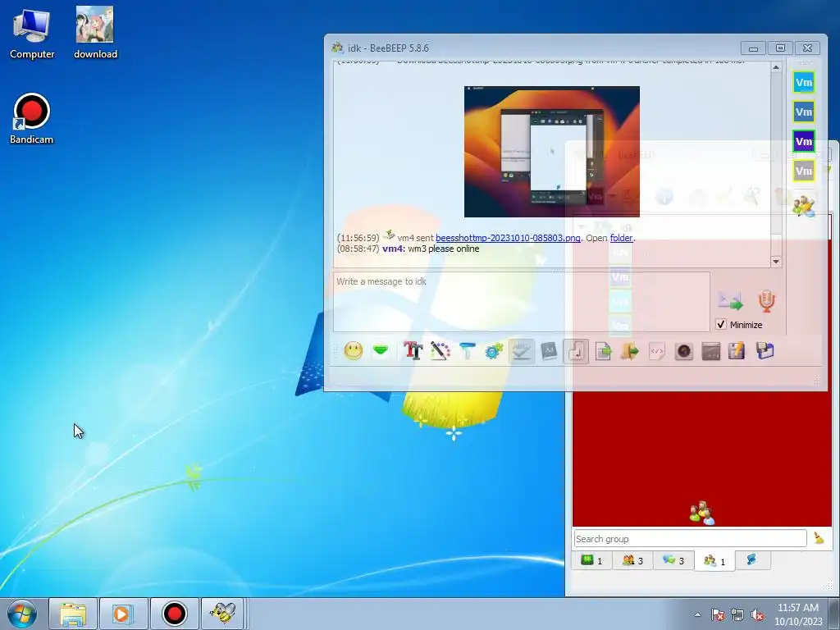Click the blue funnel filter icon

point(467,351)
